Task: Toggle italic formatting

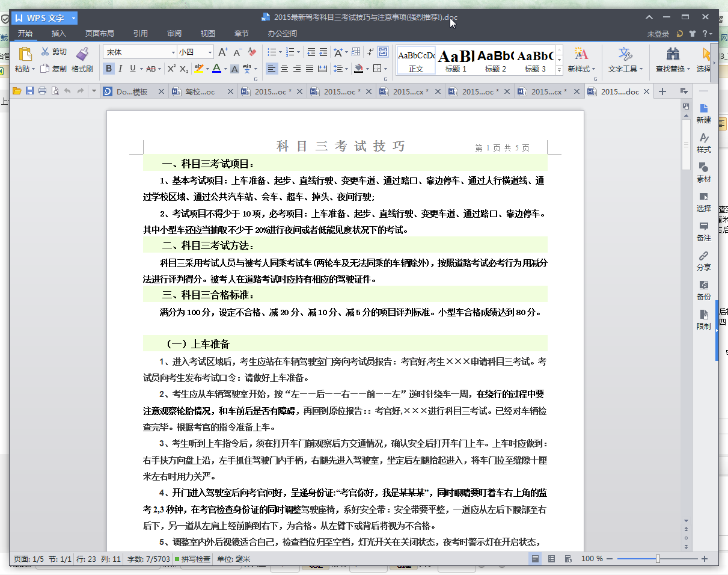Action: pyautogui.click(x=120, y=69)
